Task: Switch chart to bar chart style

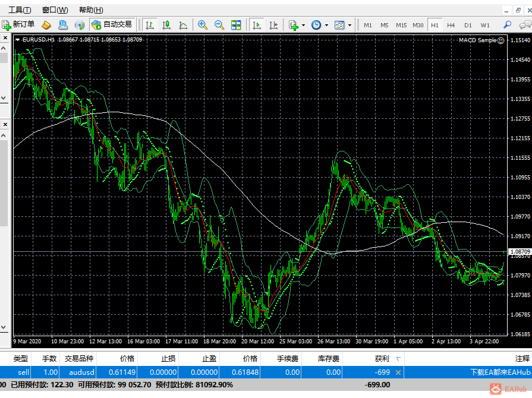Action: (x=150, y=25)
